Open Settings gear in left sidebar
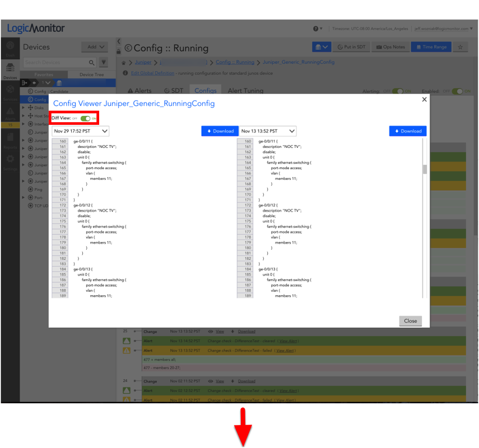 point(10,161)
